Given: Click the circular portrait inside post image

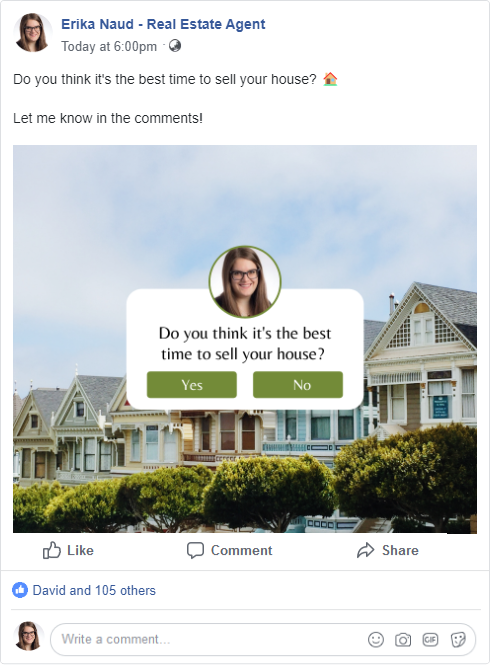Looking at the screenshot, I should pyautogui.click(x=245, y=282).
